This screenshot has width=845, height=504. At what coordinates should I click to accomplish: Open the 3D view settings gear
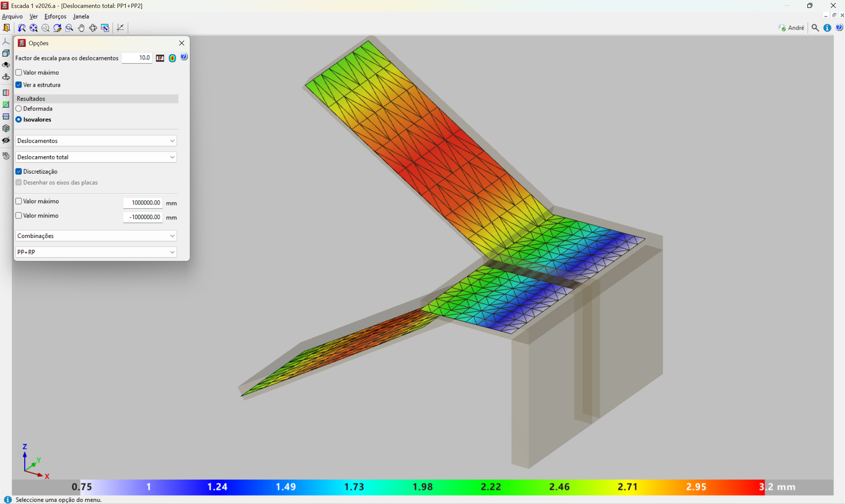pos(6,156)
